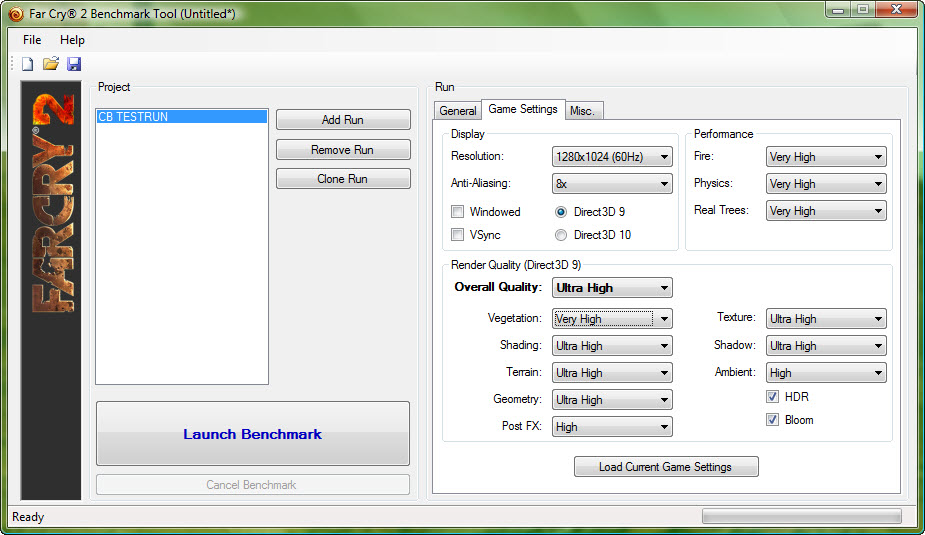925x535 pixels.
Task: Click the Clone Run button
Action: tap(343, 179)
